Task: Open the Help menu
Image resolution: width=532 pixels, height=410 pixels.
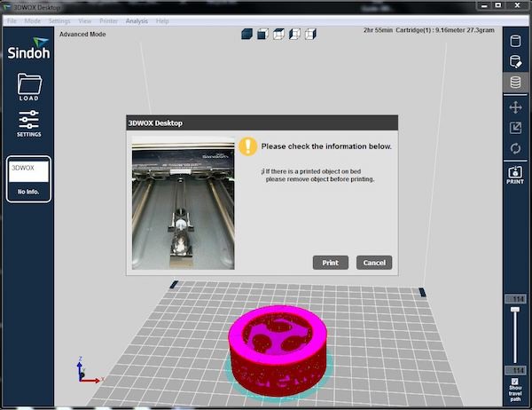Action: point(162,21)
